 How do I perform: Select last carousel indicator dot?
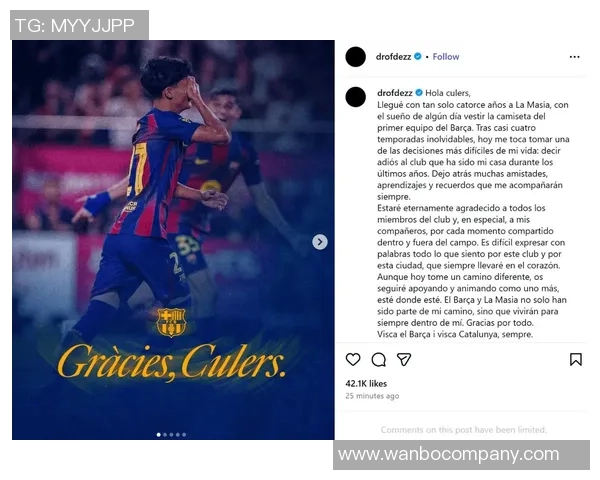pyautogui.click(x=184, y=434)
